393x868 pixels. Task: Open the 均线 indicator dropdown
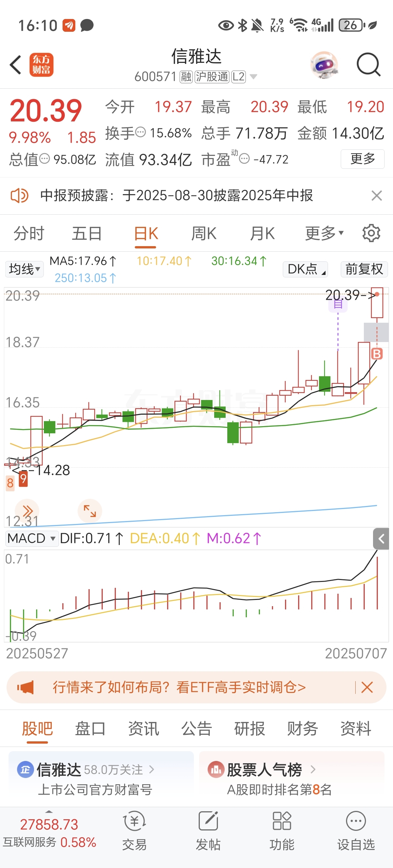click(24, 269)
